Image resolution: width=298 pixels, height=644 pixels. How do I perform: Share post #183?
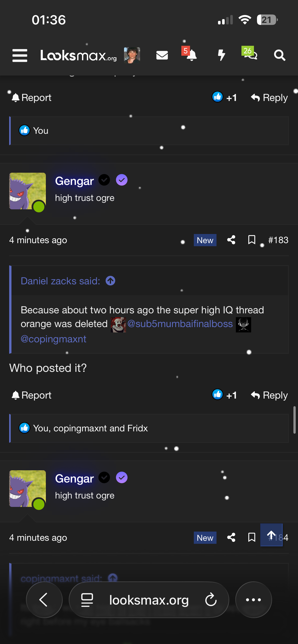pyautogui.click(x=231, y=240)
